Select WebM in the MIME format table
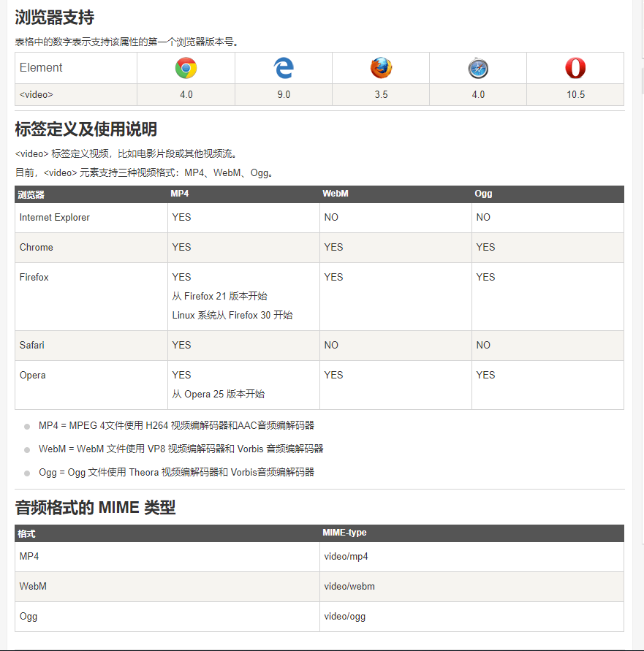Image resolution: width=644 pixels, height=651 pixels. tap(167, 587)
